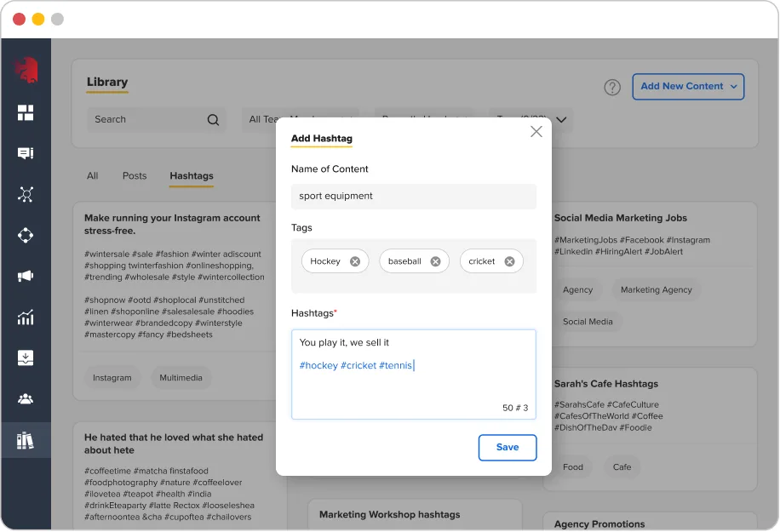Open the circular connected-dots icon in sidebar
The image size is (780, 532).
click(x=26, y=235)
